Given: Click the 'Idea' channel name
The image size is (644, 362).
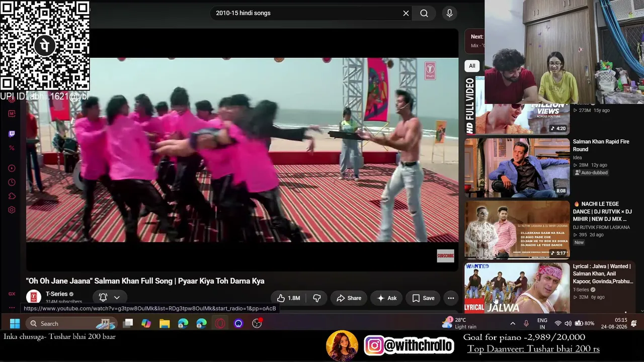Looking at the screenshot, I should [578, 157].
